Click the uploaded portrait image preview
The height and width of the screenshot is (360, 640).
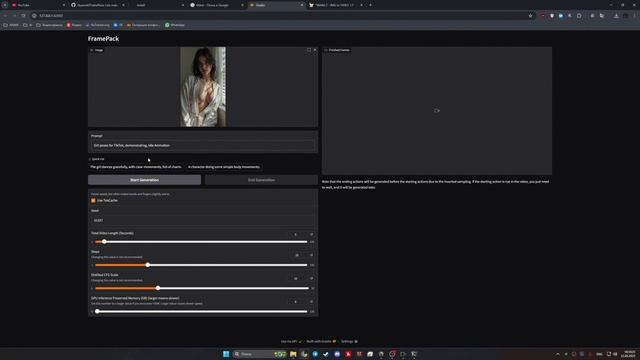203,87
